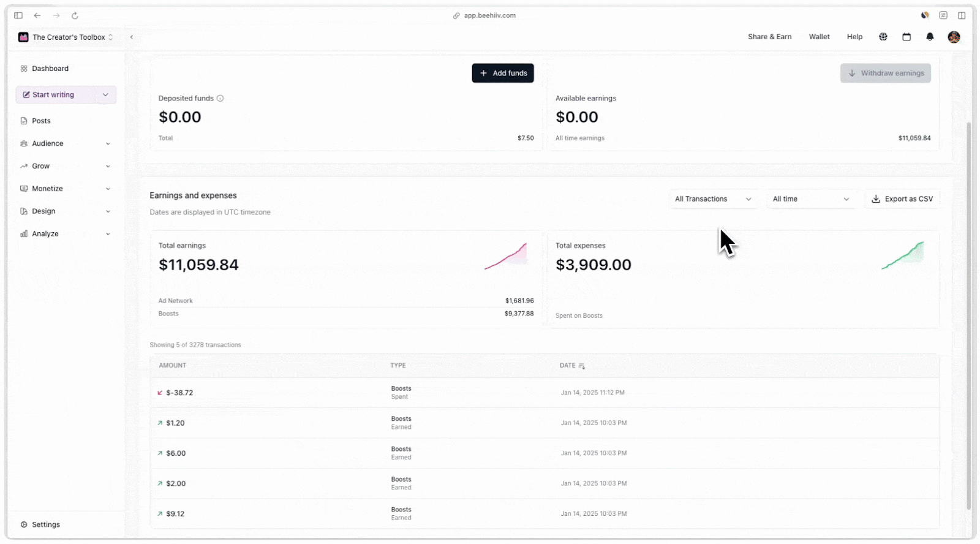Click the notifications bell icon
This screenshot has width=980, height=544.
[x=930, y=37]
